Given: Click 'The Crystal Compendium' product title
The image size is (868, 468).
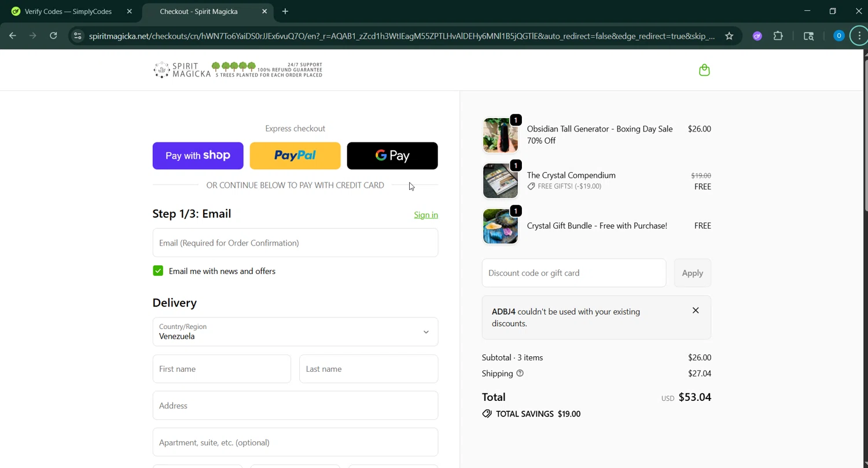Looking at the screenshot, I should coord(571,175).
